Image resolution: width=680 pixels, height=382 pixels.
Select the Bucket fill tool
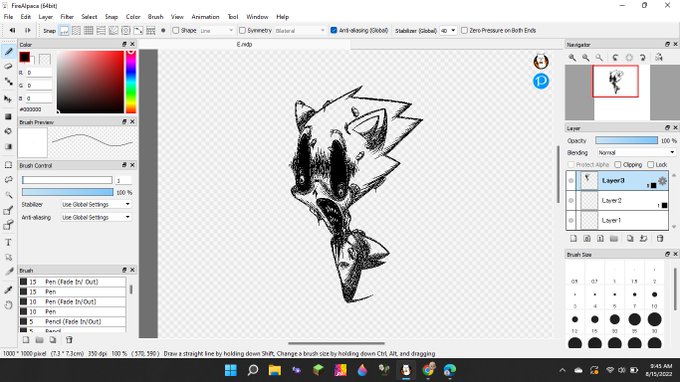pyautogui.click(x=8, y=131)
